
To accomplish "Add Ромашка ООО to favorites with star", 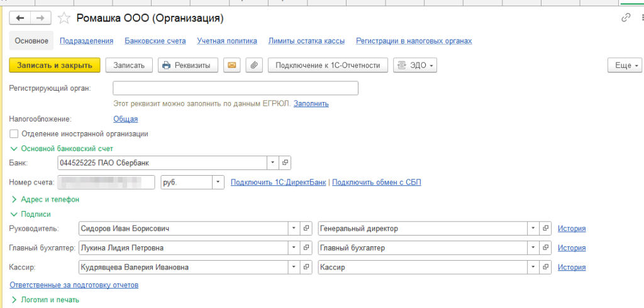I will point(64,18).
